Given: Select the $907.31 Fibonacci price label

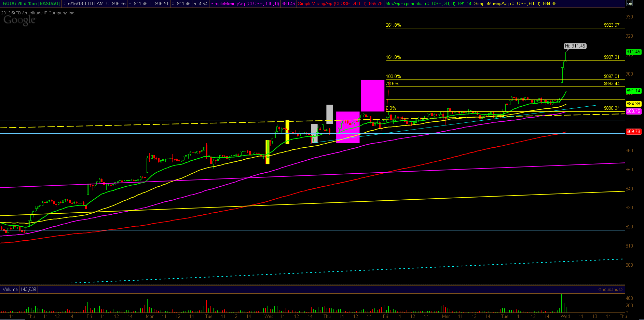Looking at the screenshot, I should point(612,57).
